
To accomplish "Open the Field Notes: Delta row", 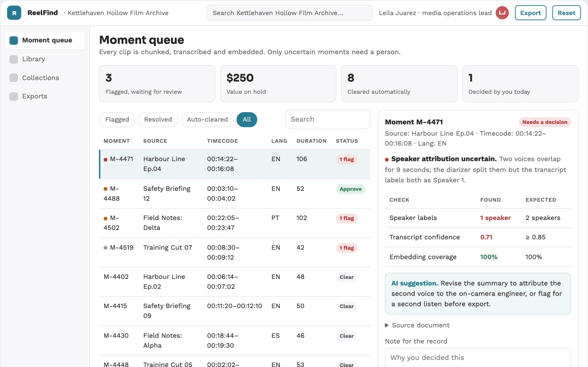I will click(235, 223).
